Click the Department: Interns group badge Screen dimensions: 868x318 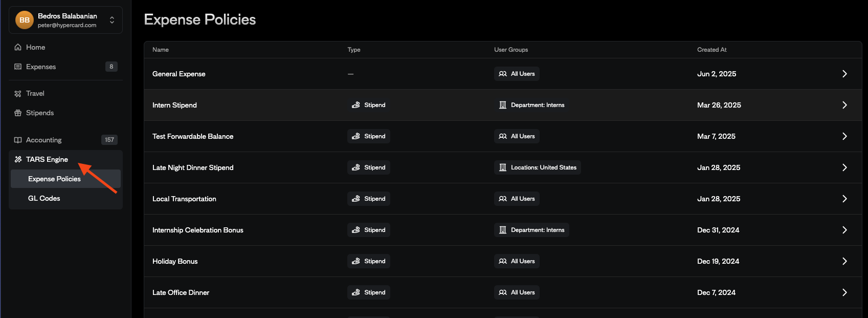pyautogui.click(x=531, y=105)
